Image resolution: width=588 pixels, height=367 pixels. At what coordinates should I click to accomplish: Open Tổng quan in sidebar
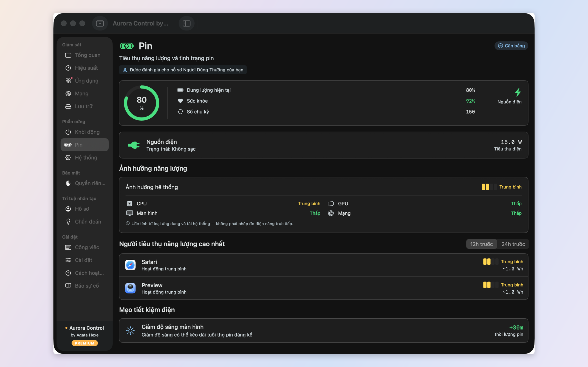click(x=85, y=55)
